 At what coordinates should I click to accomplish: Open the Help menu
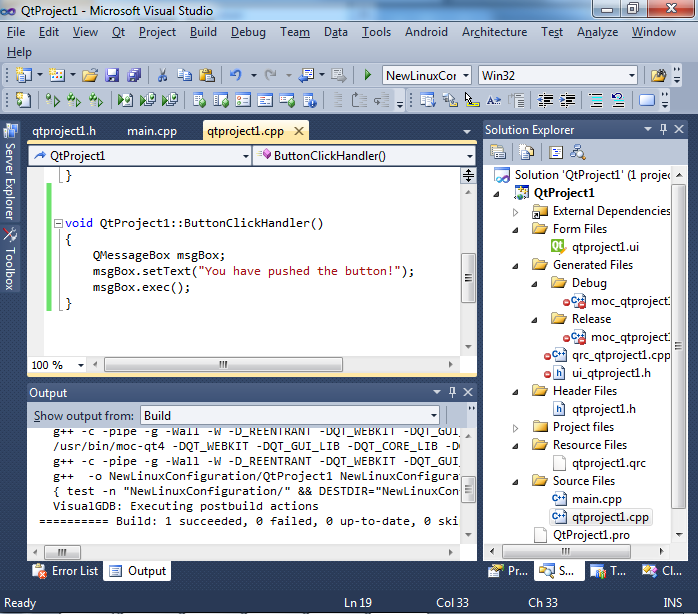pos(19,52)
